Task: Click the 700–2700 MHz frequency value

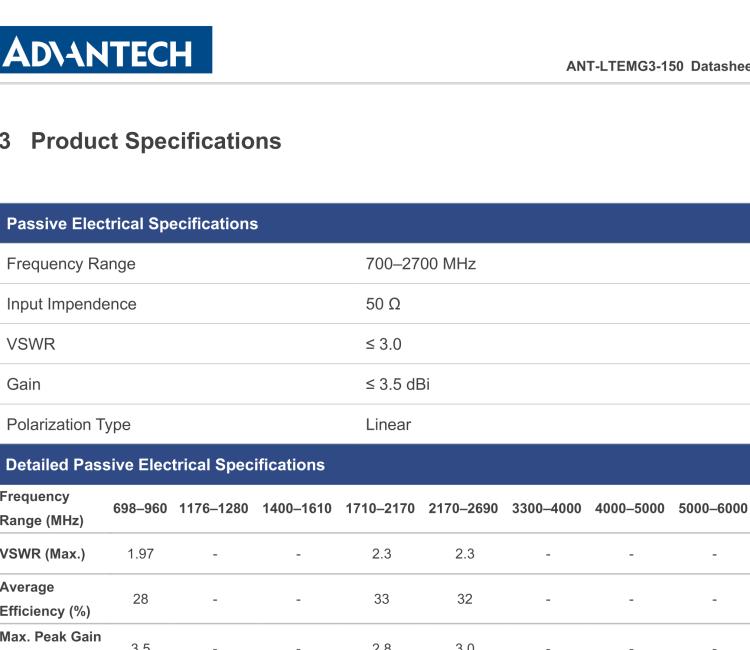Action: [421, 264]
